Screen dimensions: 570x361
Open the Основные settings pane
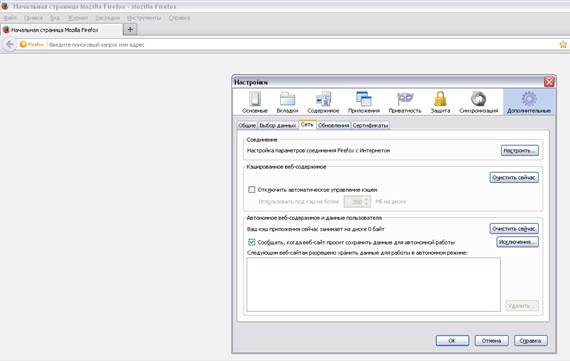(x=254, y=102)
